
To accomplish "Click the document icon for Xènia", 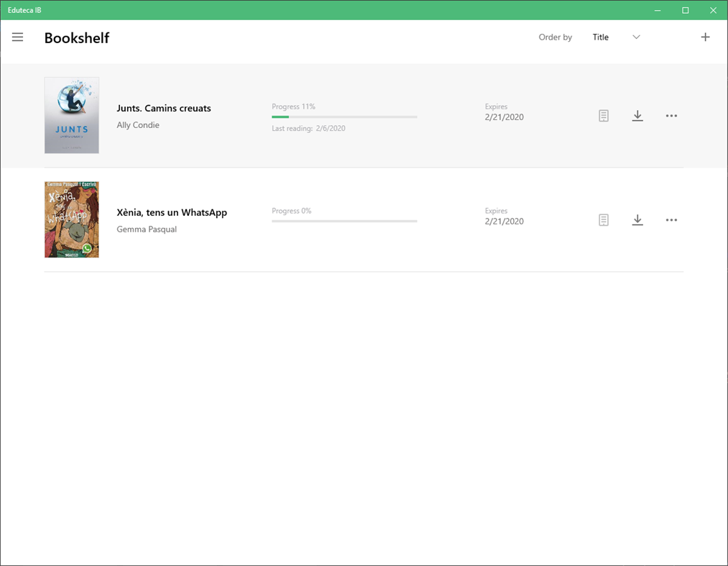I will click(603, 219).
